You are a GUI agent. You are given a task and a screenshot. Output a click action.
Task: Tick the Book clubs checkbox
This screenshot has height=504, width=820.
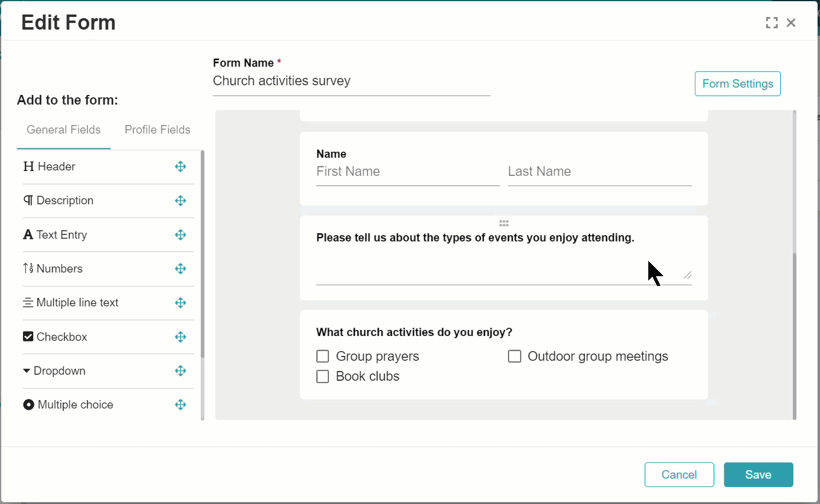(x=323, y=376)
